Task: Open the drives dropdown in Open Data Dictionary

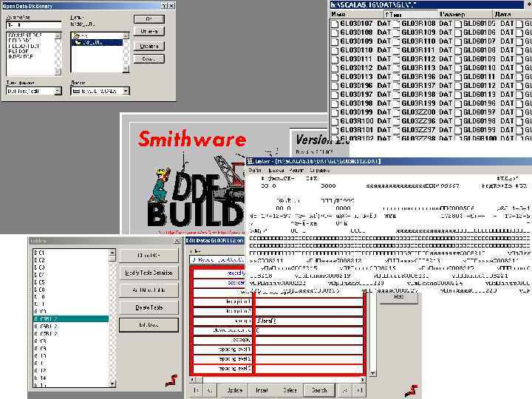Action: click(x=126, y=91)
